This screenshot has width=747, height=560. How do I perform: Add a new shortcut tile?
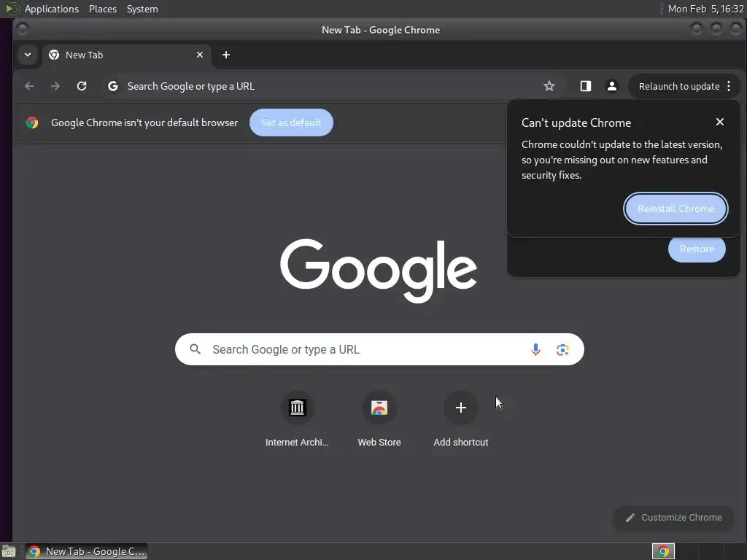pyautogui.click(x=461, y=419)
